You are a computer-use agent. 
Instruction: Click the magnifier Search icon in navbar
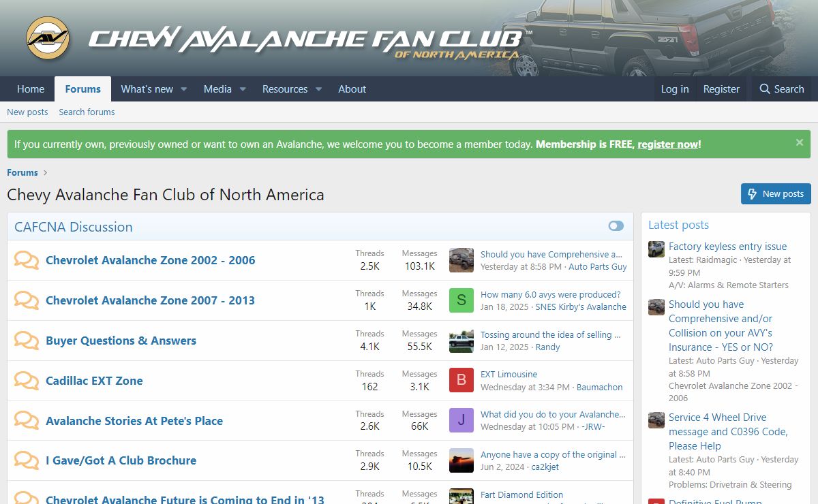pyautogui.click(x=765, y=89)
